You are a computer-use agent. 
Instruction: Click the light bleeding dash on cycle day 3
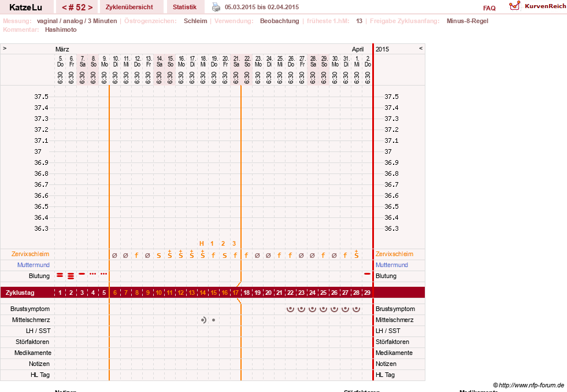(x=81, y=273)
